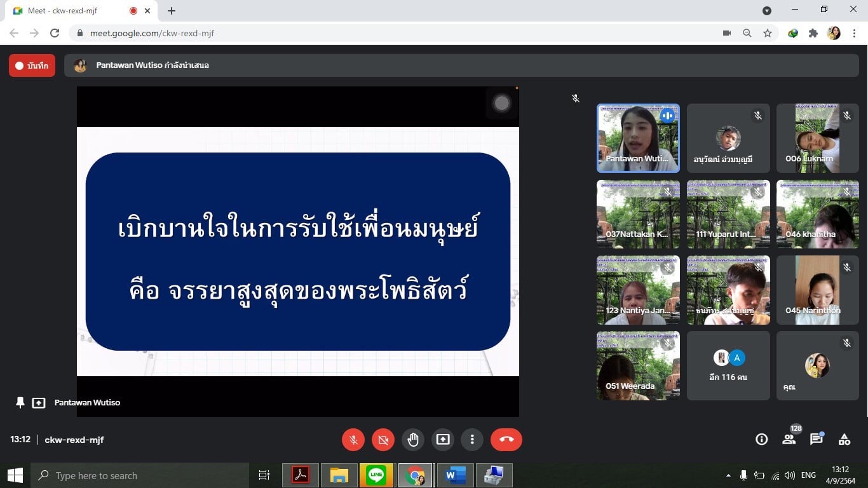Image resolution: width=868 pixels, height=488 pixels.
Task: Open the present screen share button
Action: point(442,439)
